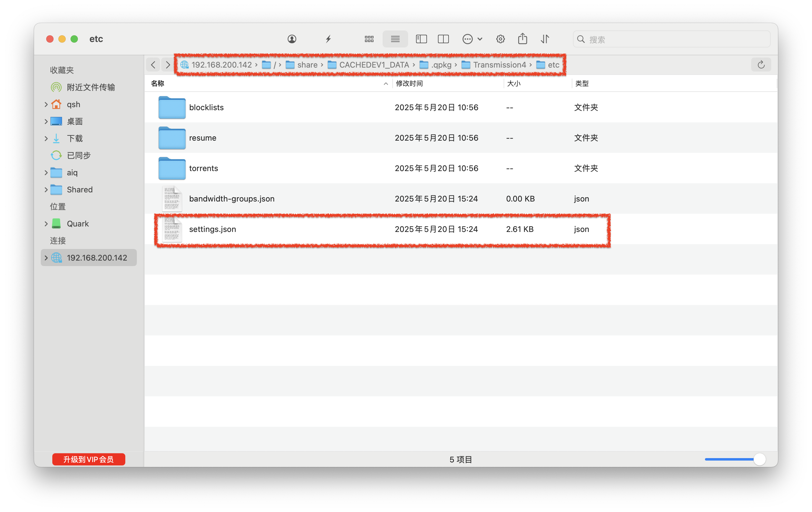Click Transmission4 in the breadcrumb path
The height and width of the screenshot is (512, 812).
point(499,65)
